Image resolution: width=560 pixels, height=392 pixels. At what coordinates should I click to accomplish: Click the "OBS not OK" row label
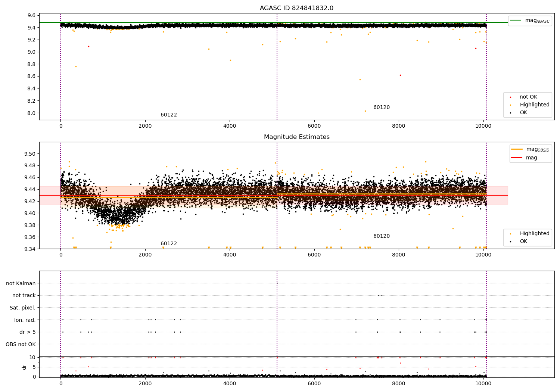click(21, 345)
